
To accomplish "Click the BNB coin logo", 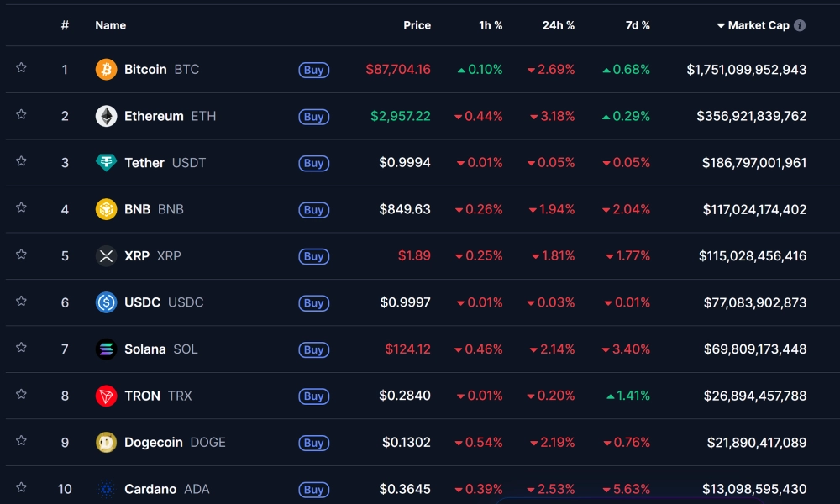I will coord(105,209).
